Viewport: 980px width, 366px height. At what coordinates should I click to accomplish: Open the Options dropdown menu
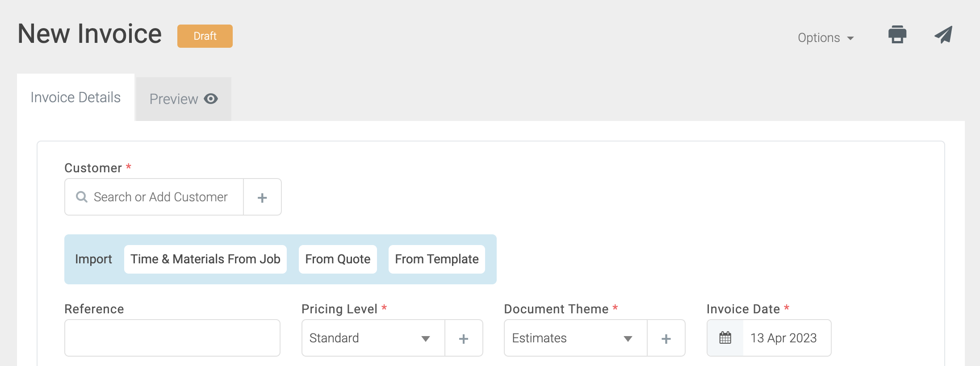click(x=826, y=38)
